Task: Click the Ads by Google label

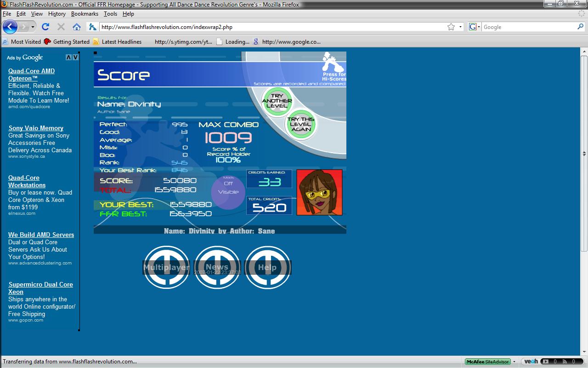Action: 25,57
